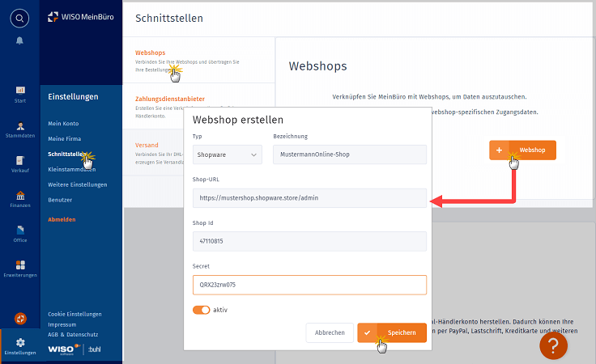Image resolution: width=596 pixels, height=364 pixels.
Task: Click the WISO MeinBüro logo
Action: 81,17
